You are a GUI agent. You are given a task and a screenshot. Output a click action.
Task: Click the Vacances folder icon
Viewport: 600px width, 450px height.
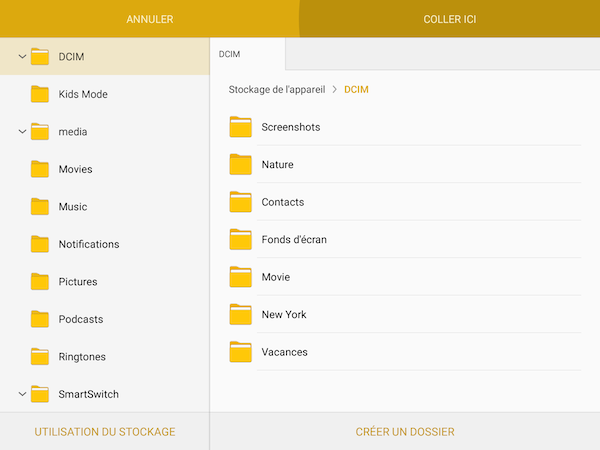(241, 352)
